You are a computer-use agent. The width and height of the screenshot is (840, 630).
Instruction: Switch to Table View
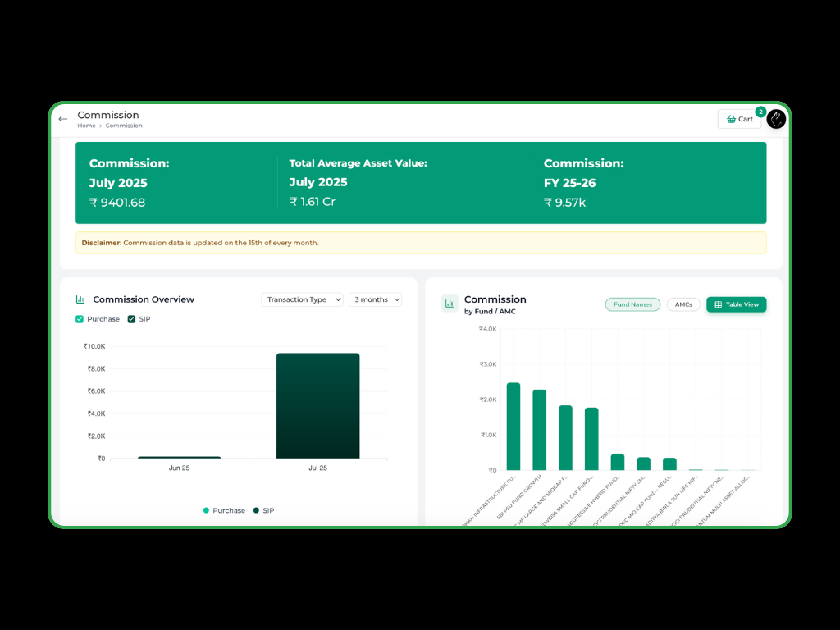[x=736, y=304]
